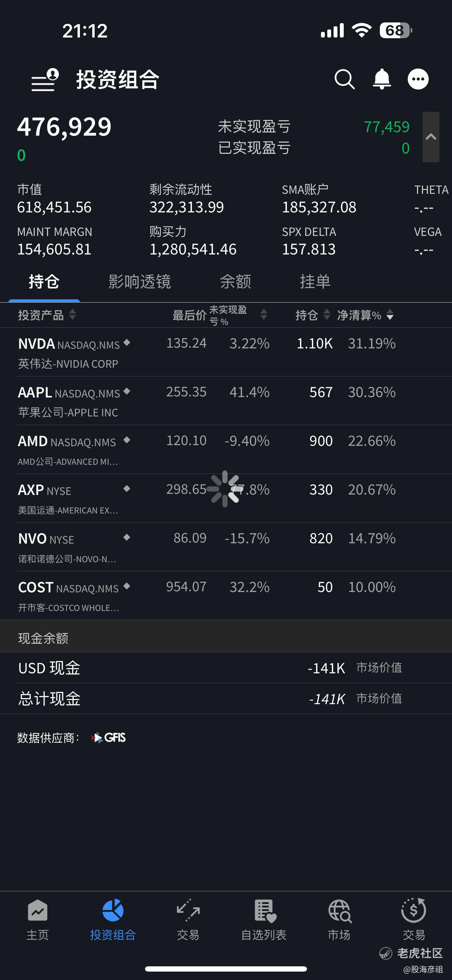Viewport: 452px width, 980px height.
Task: Collapse the account summary chevron
Action: (x=431, y=137)
